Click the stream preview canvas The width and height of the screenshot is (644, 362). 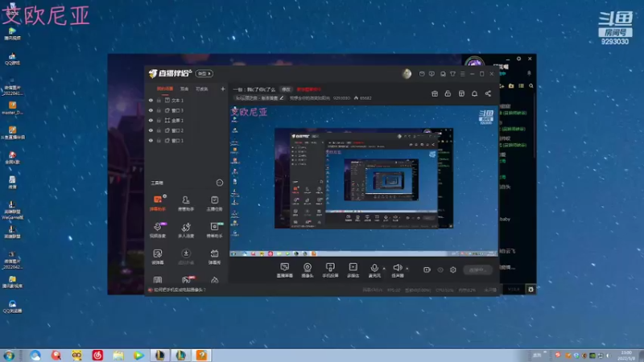(x=364, y=180)
